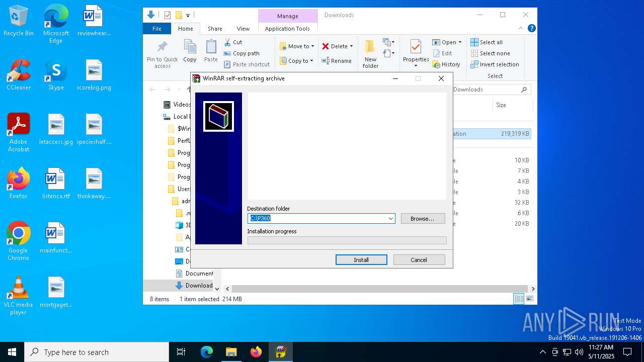Open the Open dropdown in ribbon

447,42
